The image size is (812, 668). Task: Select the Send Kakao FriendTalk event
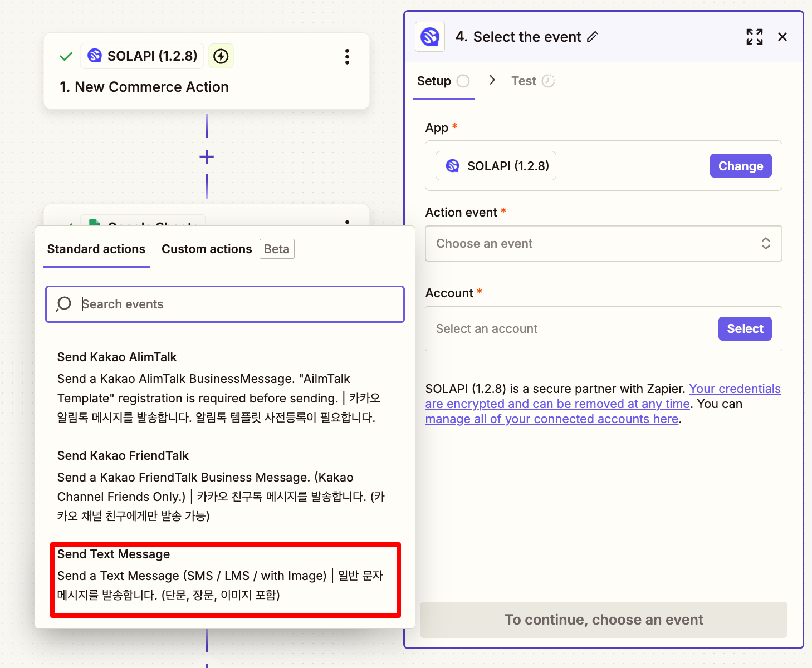(x=225, y=485)
